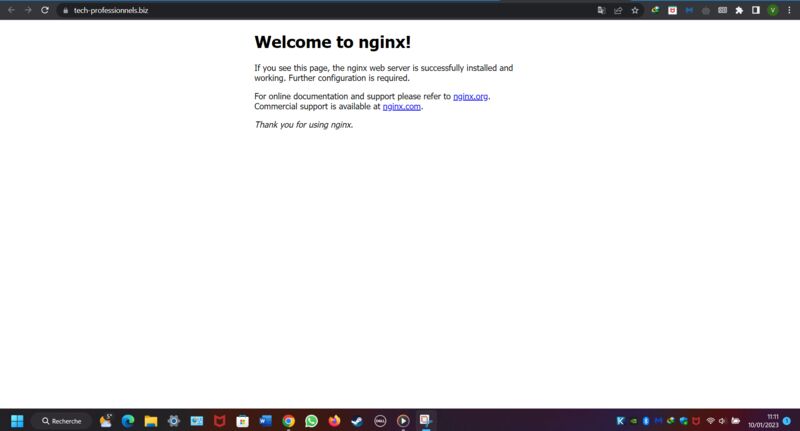Open Windows Security shield tray icon
Image resolution: width=800 pixels, height=431 pixels.
click(684, 421)
